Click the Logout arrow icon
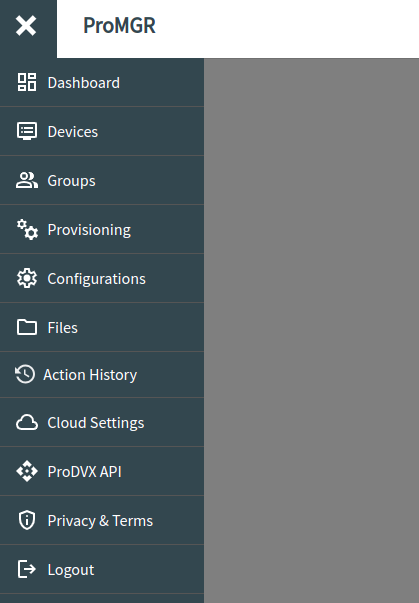Screen dimensions: 419x603 click(x=27, y=569)
